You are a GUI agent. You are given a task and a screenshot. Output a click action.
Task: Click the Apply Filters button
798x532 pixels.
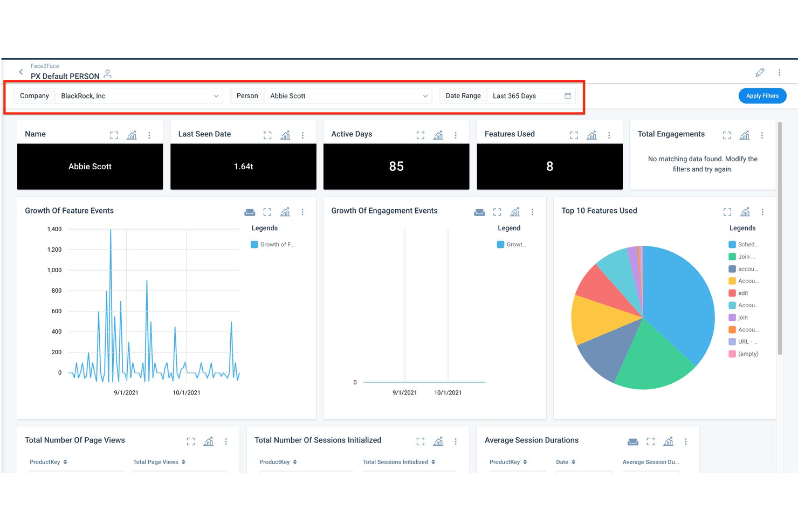point(762,96)
